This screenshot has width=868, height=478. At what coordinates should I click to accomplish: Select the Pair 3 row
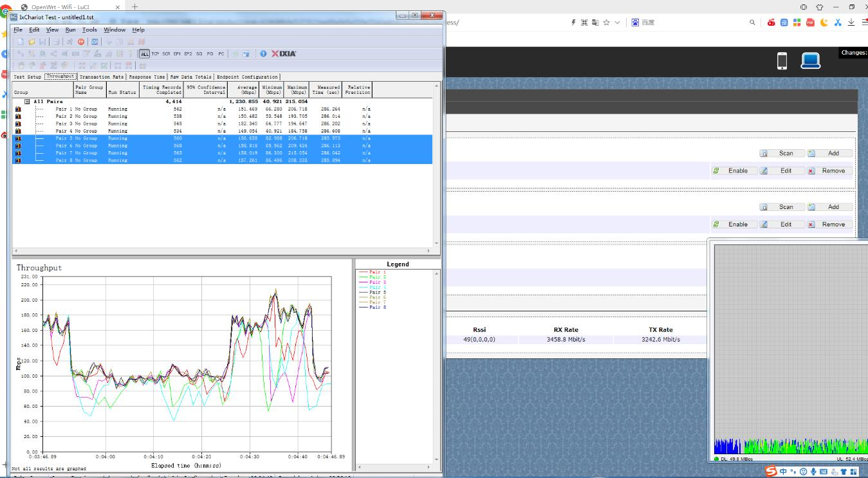click(x=222, y=124)
